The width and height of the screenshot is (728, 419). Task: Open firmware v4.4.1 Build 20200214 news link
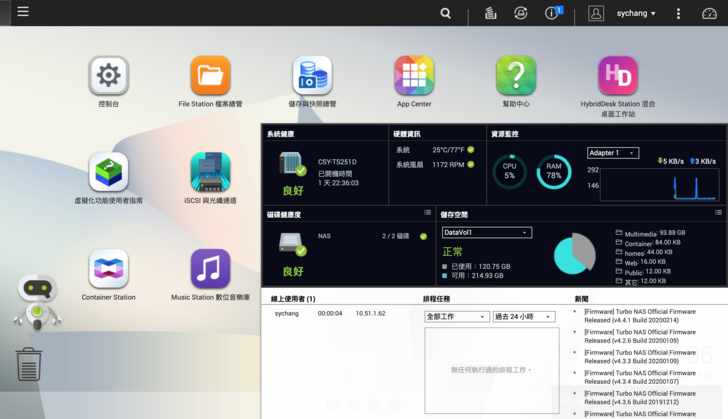640,315
